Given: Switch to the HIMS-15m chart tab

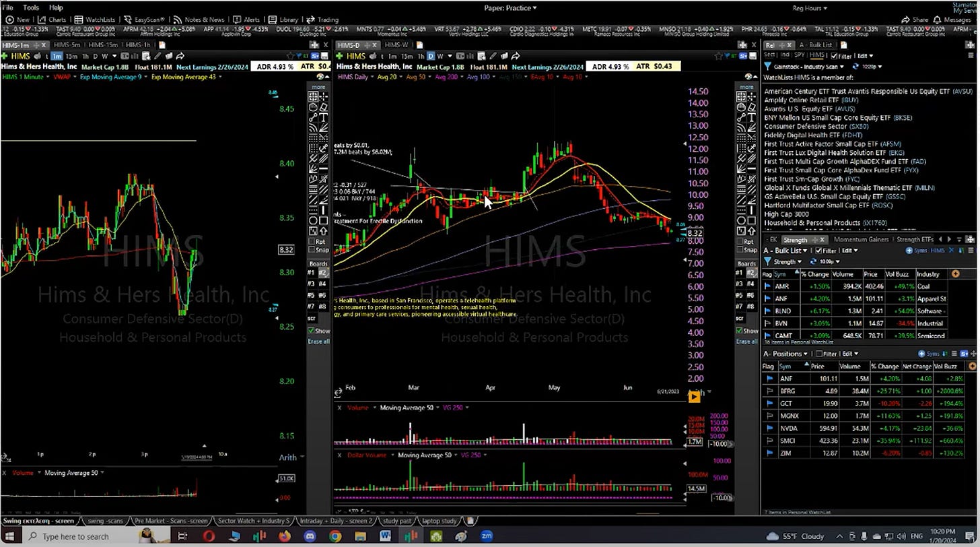Looking at the screenshot, I should coord(103,45).
